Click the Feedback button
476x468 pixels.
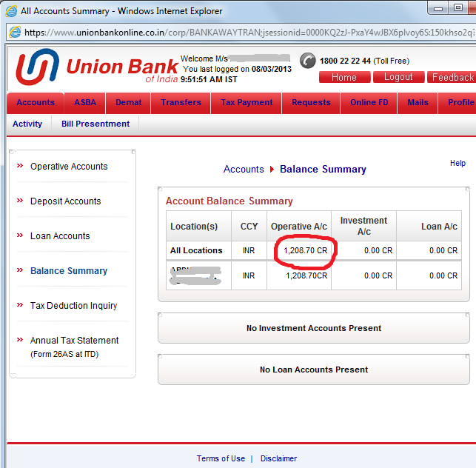452,77
